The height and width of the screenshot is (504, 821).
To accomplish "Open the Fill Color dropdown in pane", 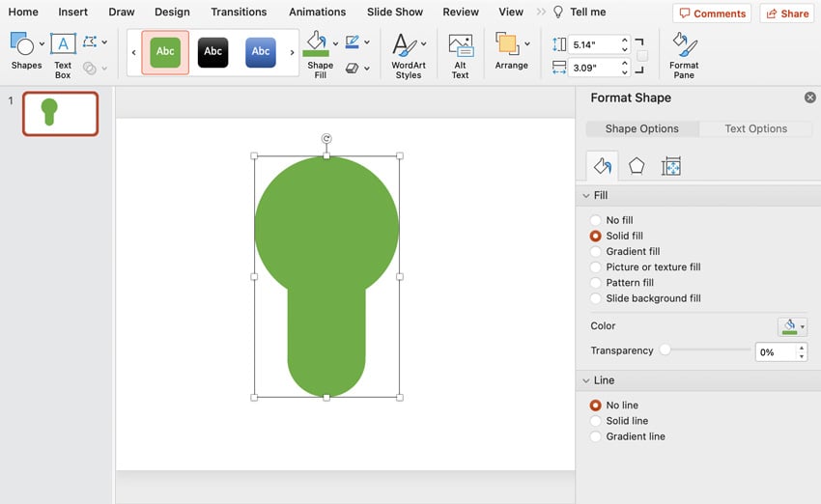I will (793, 326).
